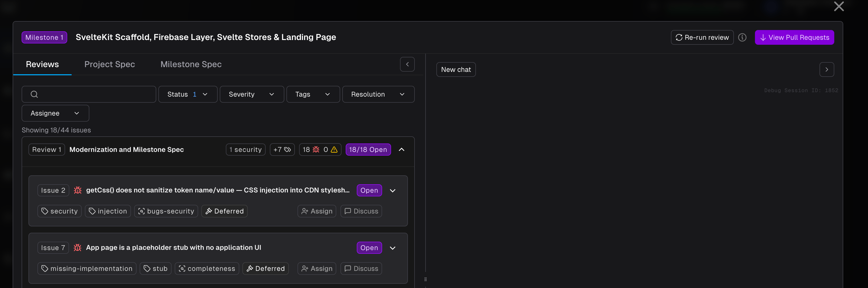Click the bug icon on Issue 2
The height and width of the screenshot is (288, 868).
(77, 190)
